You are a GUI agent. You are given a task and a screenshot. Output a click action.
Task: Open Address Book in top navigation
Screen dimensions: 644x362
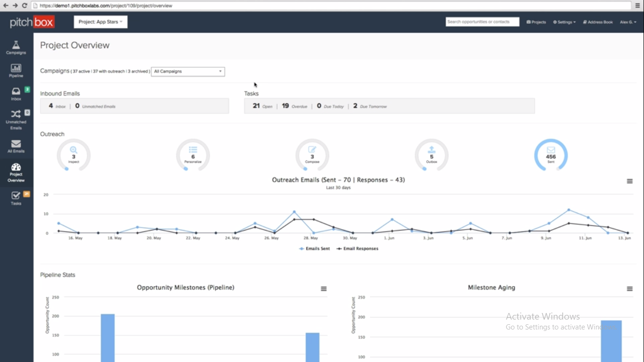tap(598, 22)
